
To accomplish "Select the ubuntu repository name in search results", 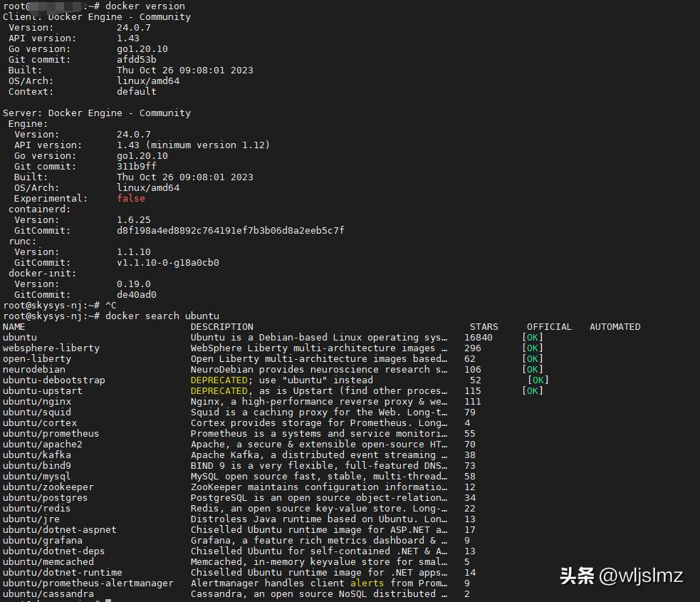I will pos(19,337).
